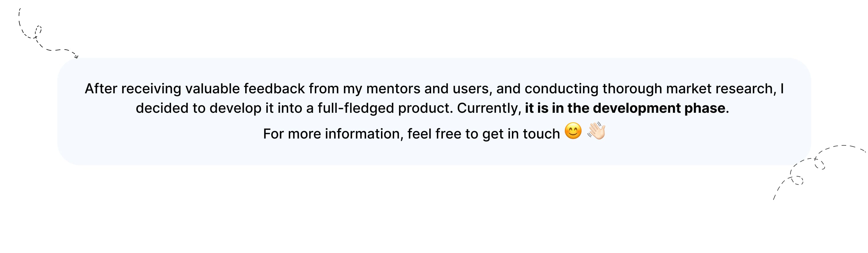This screenshot has height=253, width=868.
Task: Click the word "conducting" in the first line
Action: pyautogui.click(x=561, y=89)
